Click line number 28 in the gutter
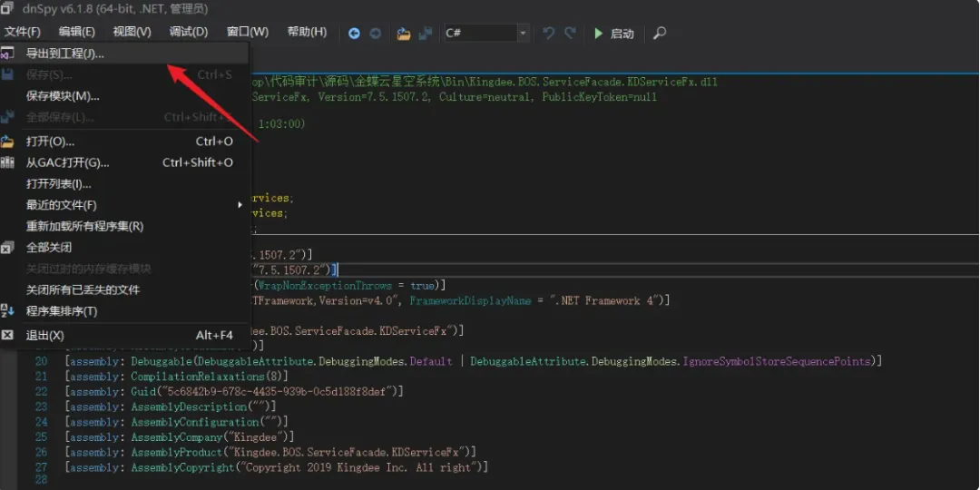The width and height of the screenshot is (980, 490). 41,480
